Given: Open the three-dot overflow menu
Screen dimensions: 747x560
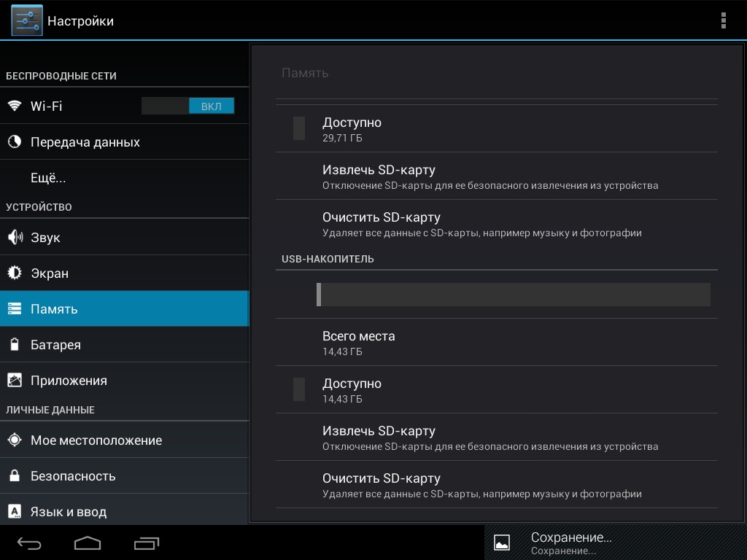Looking at the screenshot, I should point(723,20).
